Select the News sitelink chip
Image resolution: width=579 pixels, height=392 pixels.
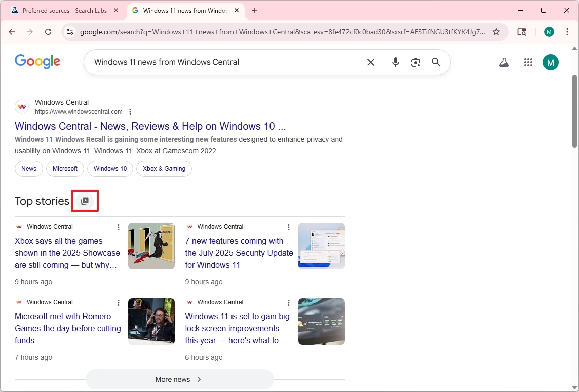point(29,169)
